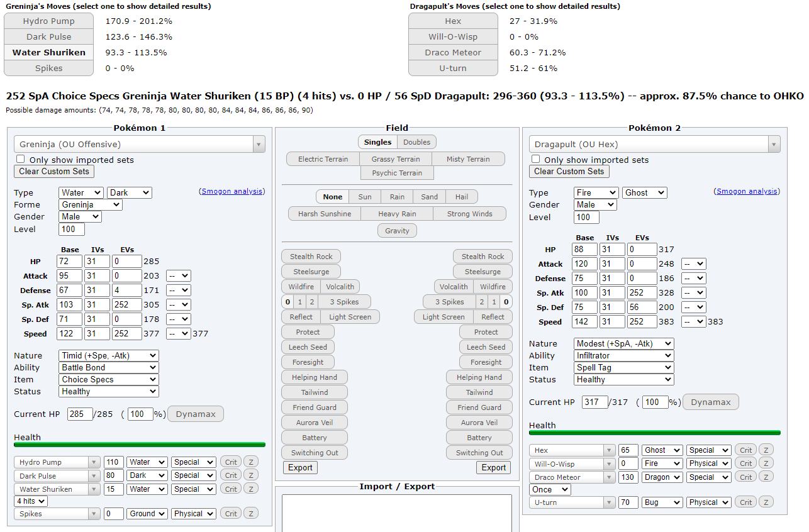Viewport: 809px width, 532px height.
Task: Toggle Z for Greninja's Dark Pulse
Action: (251, 475)
